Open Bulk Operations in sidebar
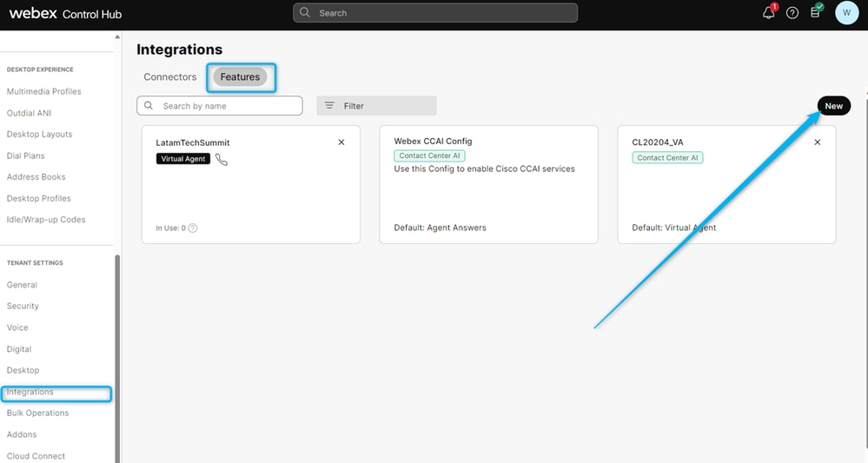868x463 pixels. point(37,413)
